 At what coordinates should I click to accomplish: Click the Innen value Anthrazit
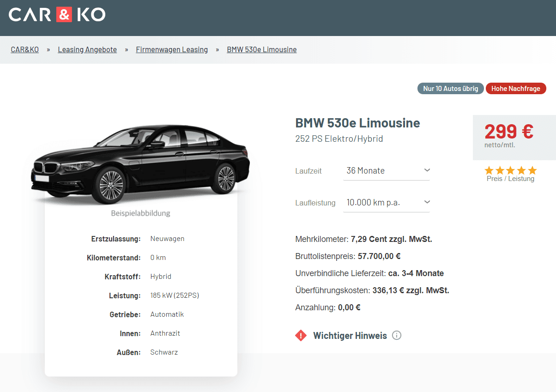click(x=165, y=333)
